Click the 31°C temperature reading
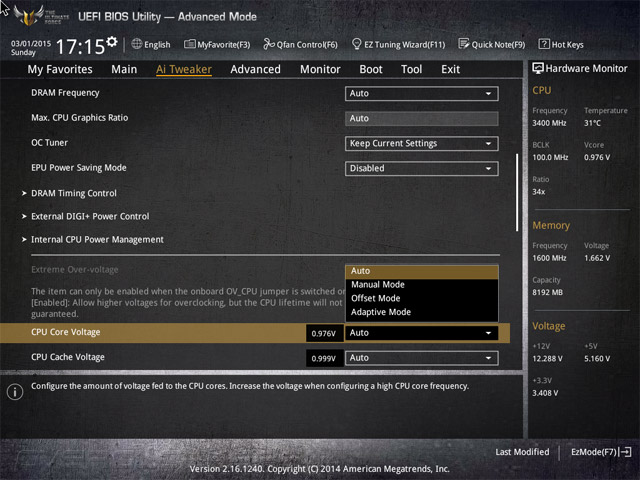The width and height of the screenshot is (640, 480). coord(592,123)
